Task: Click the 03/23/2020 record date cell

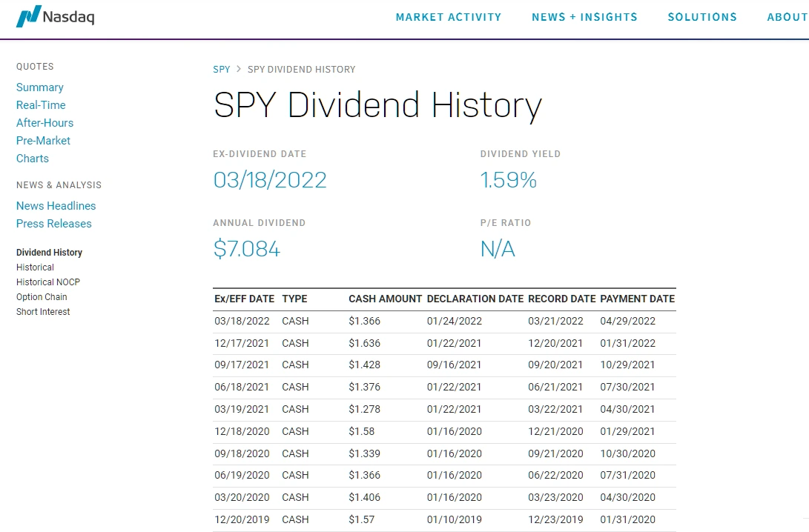Action: click(555, 497)
